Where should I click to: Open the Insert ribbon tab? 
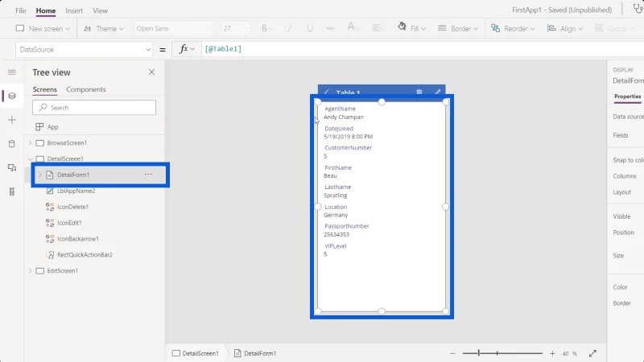pos(74,10)
